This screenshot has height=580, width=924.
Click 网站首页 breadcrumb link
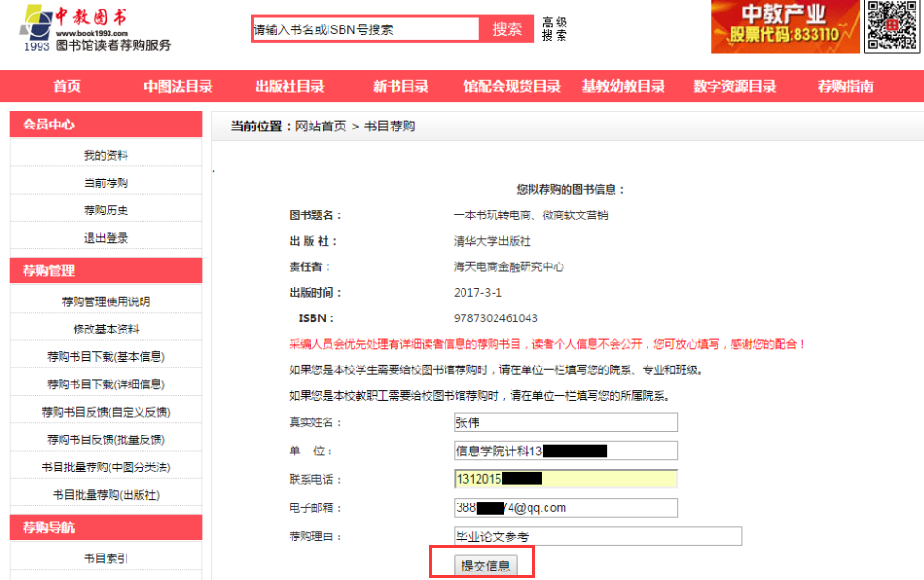tap(321, 126)
